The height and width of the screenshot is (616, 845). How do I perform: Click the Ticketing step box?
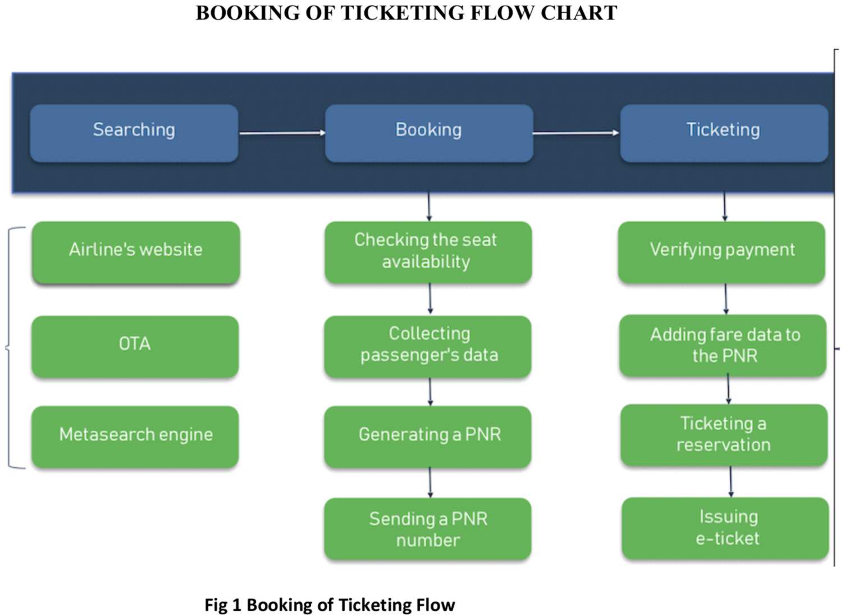click(724, 133)
